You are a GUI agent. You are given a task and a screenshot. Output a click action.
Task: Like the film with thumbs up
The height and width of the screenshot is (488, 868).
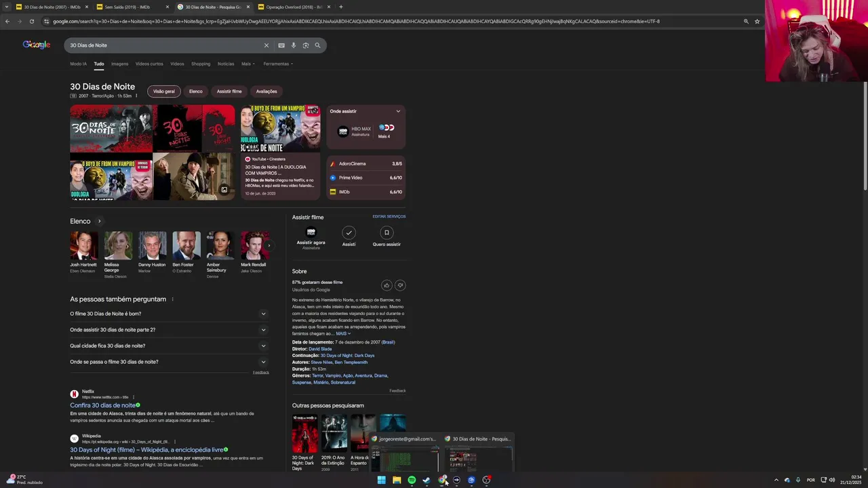point(387,285)
